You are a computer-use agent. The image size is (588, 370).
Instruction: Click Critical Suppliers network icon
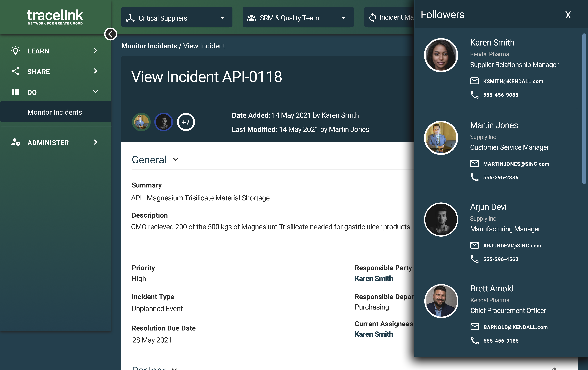click(x=130, y=18)
